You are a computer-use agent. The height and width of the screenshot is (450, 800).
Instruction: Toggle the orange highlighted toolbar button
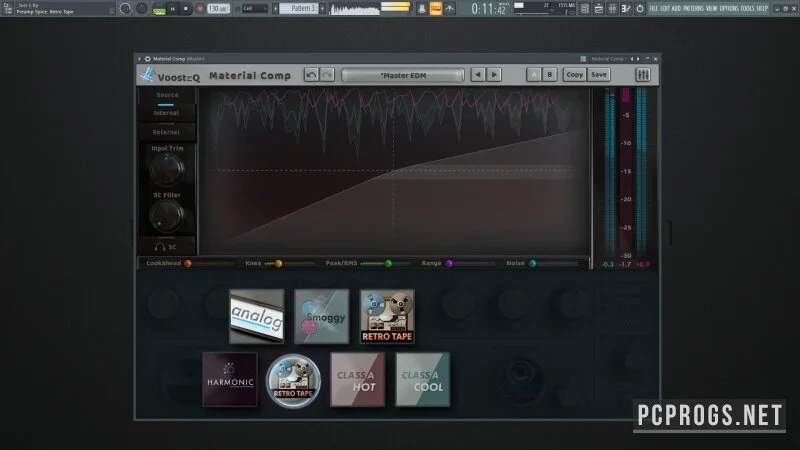click(x=436, y=9)
